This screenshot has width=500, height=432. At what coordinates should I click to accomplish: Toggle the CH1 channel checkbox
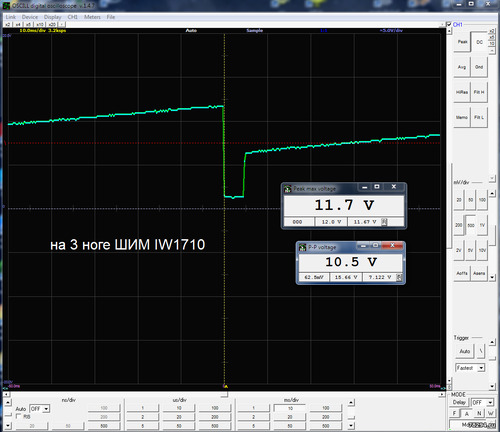449,24
